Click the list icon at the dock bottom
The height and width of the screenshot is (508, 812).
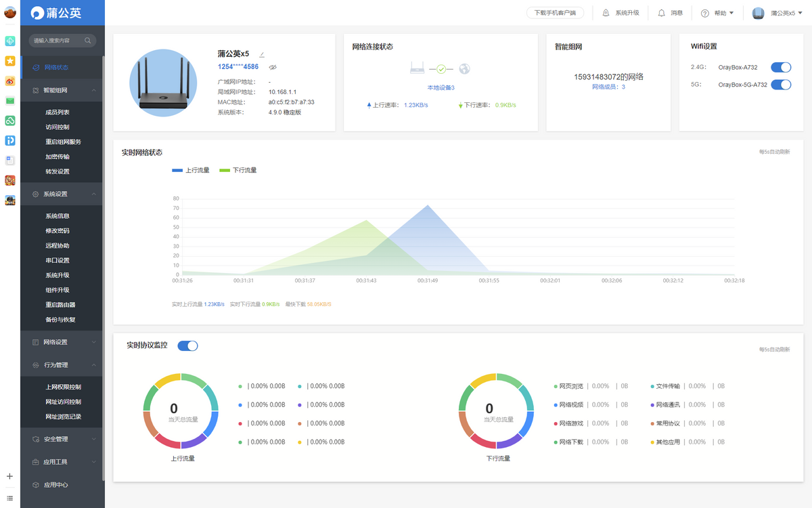coord(9,498)
